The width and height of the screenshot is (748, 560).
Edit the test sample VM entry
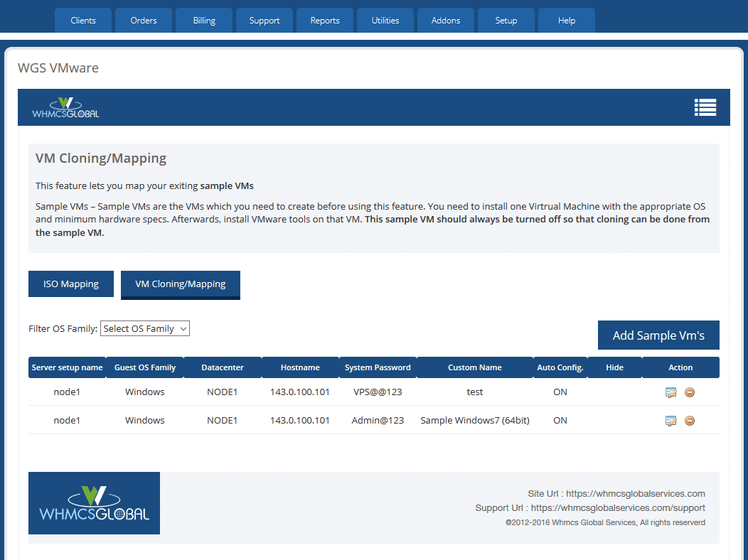point(670,392)
